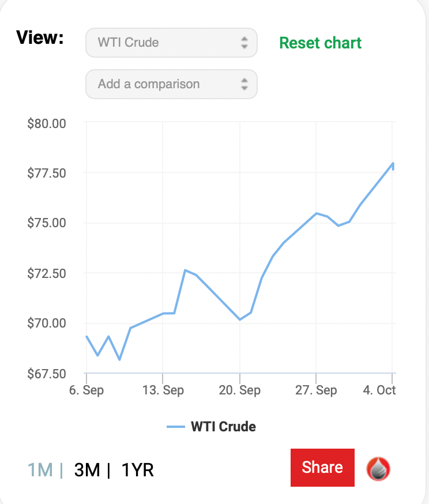The image size is (429, 504).
Task: Click the comparison dropdown stepper arrows
Action: click(244, 84)
